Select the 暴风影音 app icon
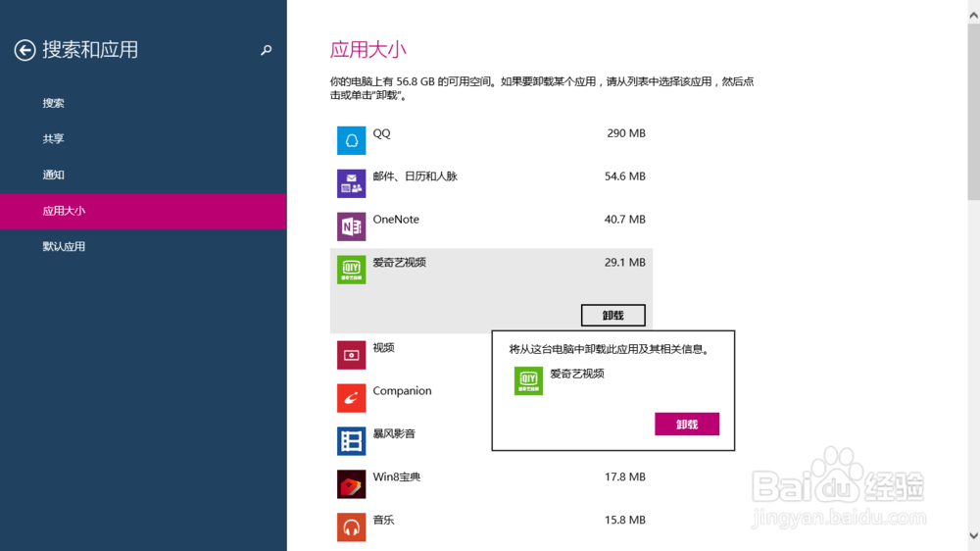 (351, 441)
